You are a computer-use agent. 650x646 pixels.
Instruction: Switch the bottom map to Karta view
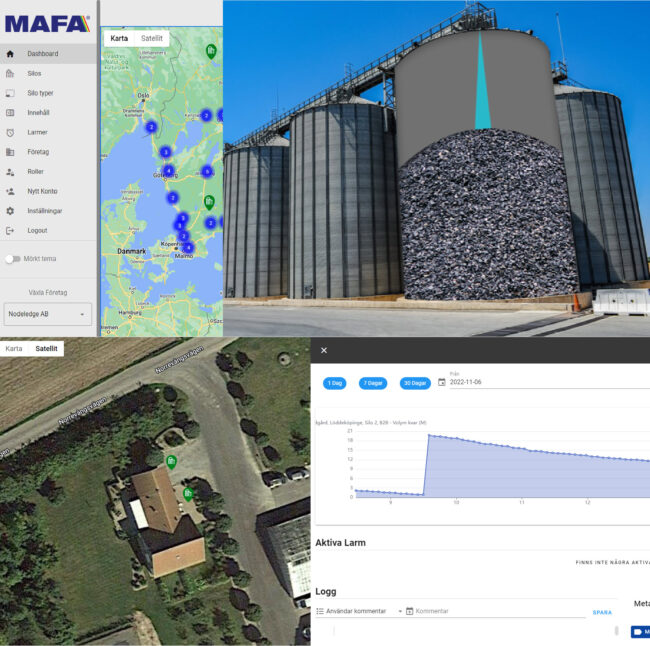tap(14, 349)
